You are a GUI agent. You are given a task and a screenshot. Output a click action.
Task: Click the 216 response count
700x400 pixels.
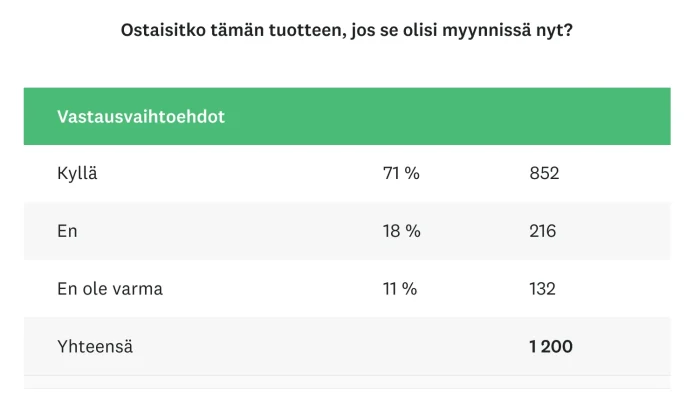tap(543, 231)
